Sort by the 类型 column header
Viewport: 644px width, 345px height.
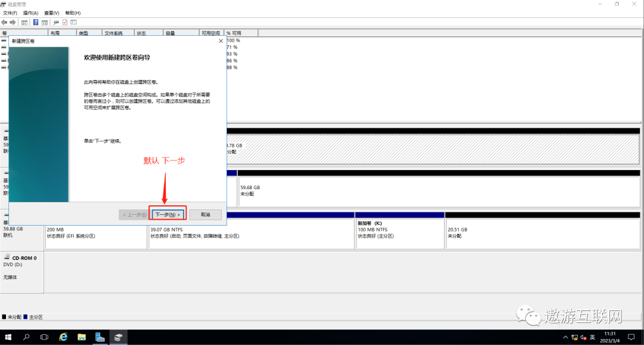tap(89, 33)
